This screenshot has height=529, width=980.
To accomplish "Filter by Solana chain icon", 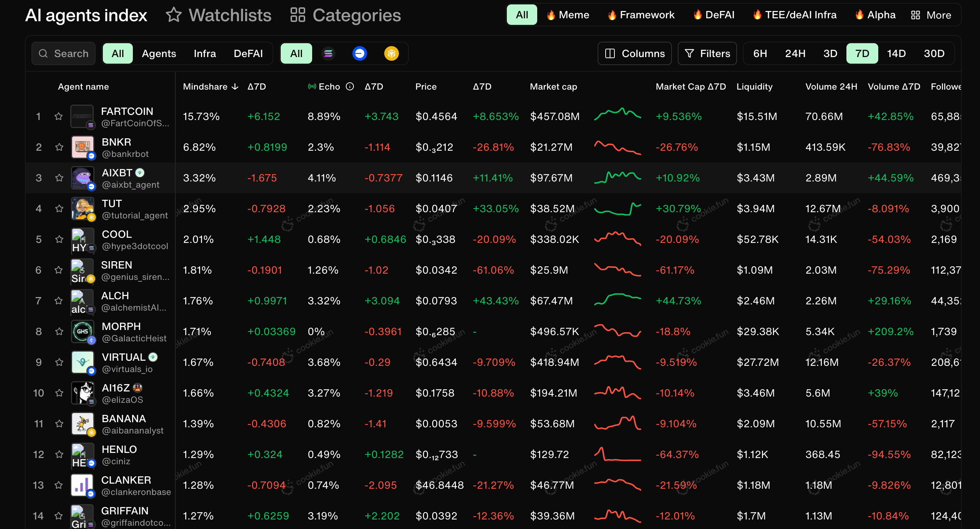I will coord(328,54).
